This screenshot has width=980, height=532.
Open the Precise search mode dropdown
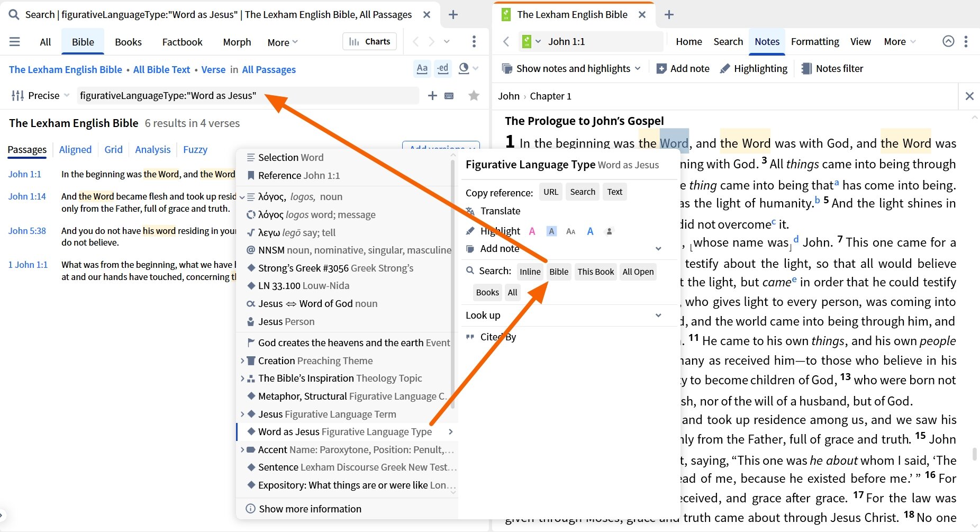coord(40,95)
